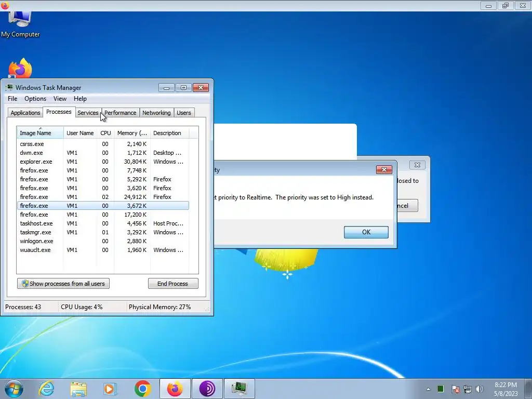
Task: Click the green CPU meter tray icon
Action: pos(441,389)
